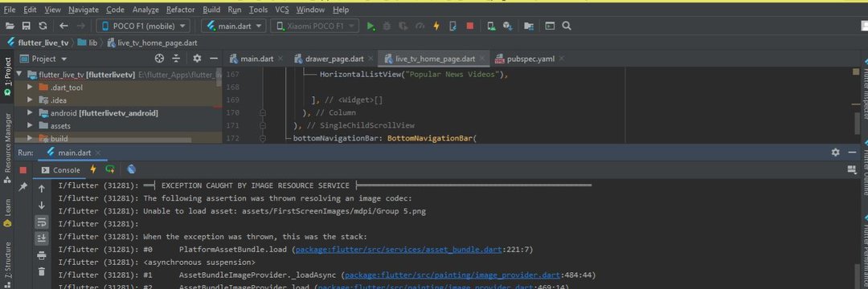Open the Refactor menu
Viewport: 868px width, 289px height.
[x=181, y=10]
